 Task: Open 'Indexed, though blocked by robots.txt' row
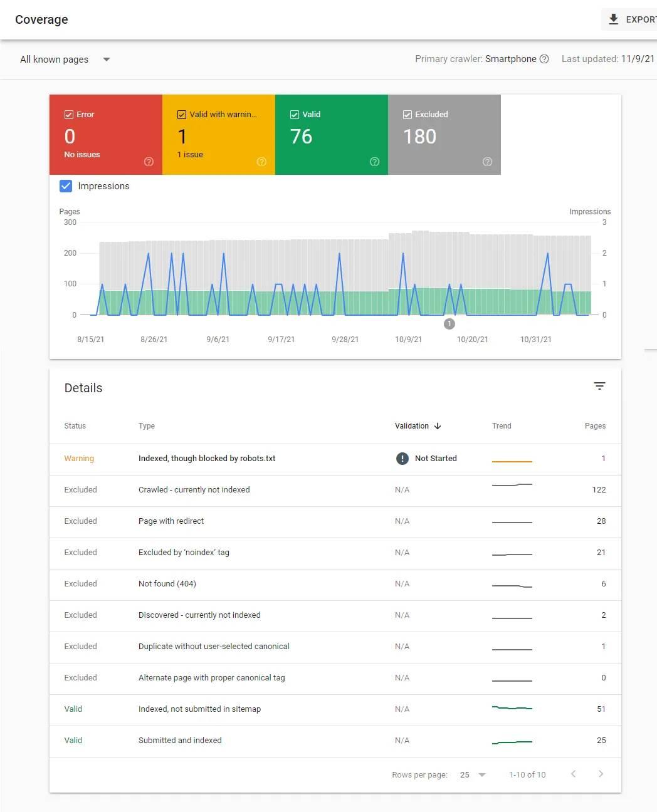click(335, 459)
